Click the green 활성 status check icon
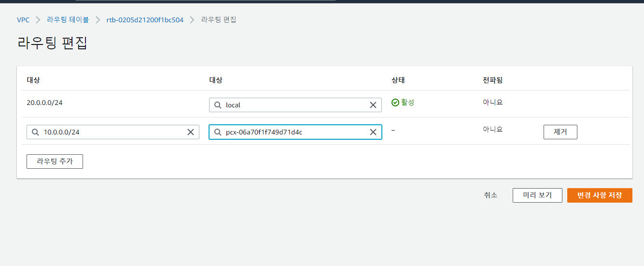The image size is (644, 266). tap(395, 103)
